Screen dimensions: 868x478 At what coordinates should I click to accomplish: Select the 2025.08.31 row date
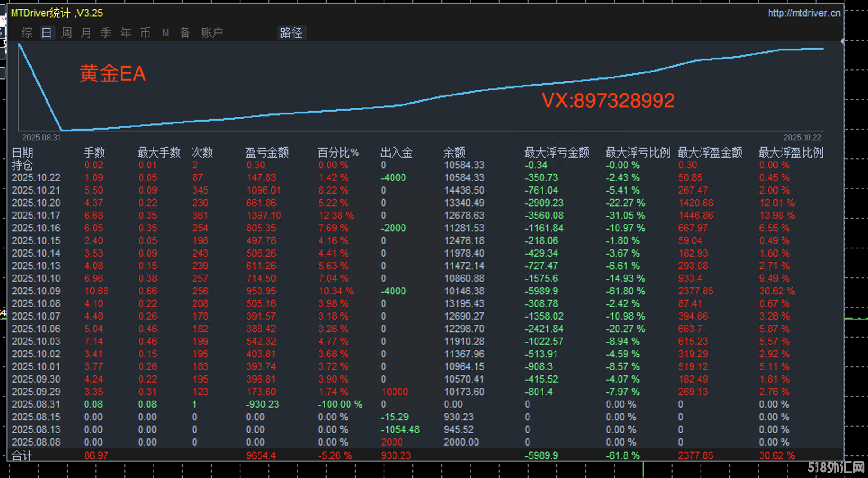click(36, 405)
